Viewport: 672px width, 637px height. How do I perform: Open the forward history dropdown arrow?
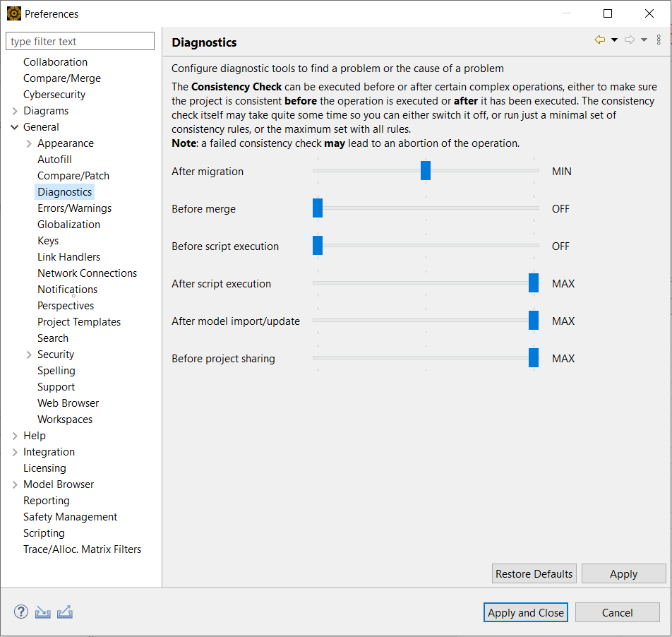(x=644, y=40)
